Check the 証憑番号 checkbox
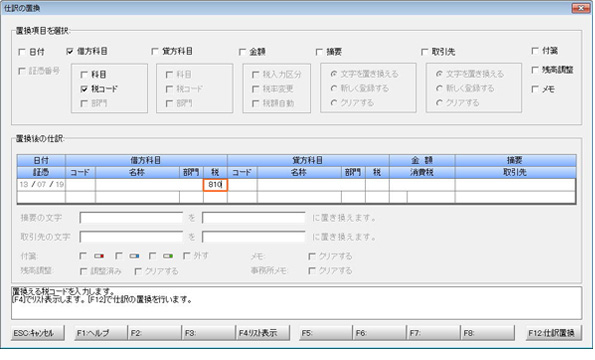 click(x=22, y=71)
